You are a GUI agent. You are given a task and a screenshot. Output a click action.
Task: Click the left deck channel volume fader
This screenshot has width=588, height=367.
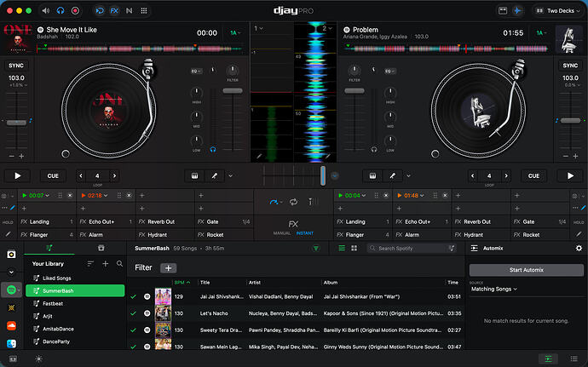(233, 91)
